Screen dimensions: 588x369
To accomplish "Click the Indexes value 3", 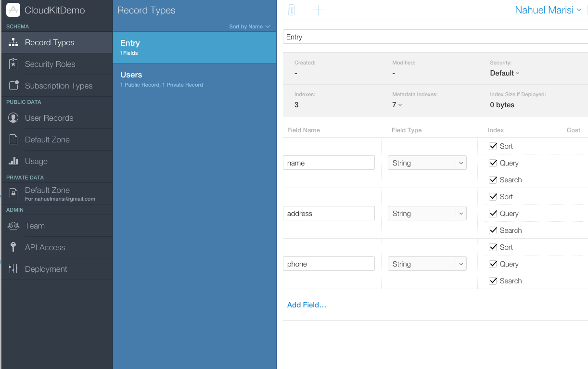I will tap(296, 105).
